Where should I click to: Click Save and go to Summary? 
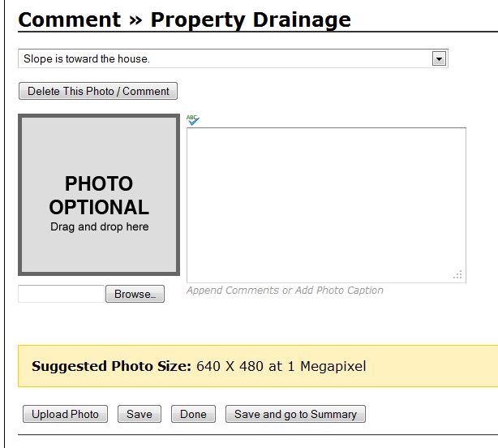296,414
